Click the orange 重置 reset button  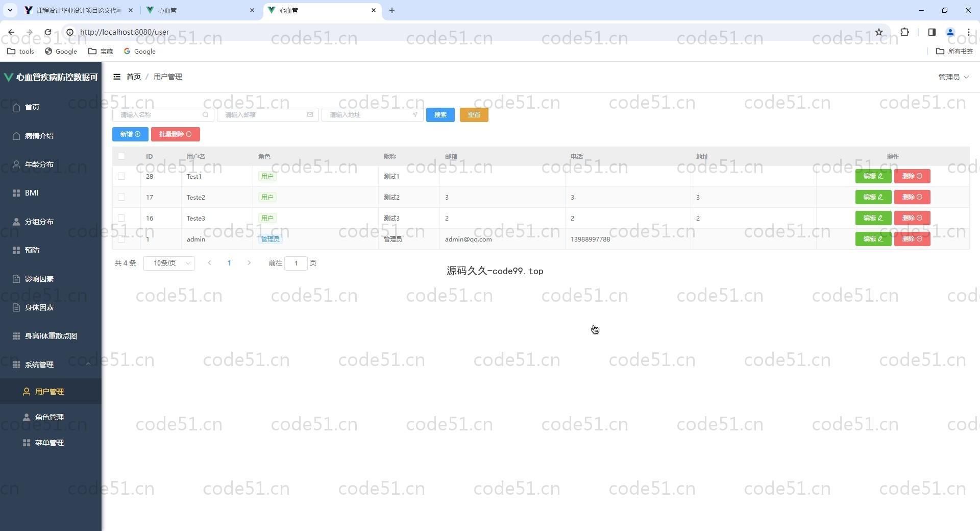(x=474, y=115)
